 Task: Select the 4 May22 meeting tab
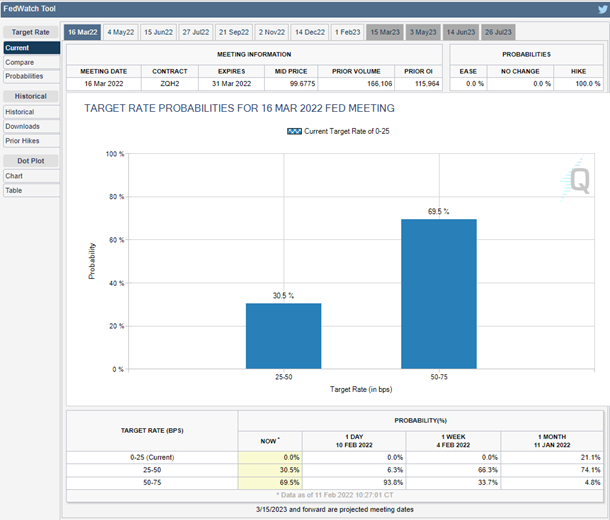point(122,33)
